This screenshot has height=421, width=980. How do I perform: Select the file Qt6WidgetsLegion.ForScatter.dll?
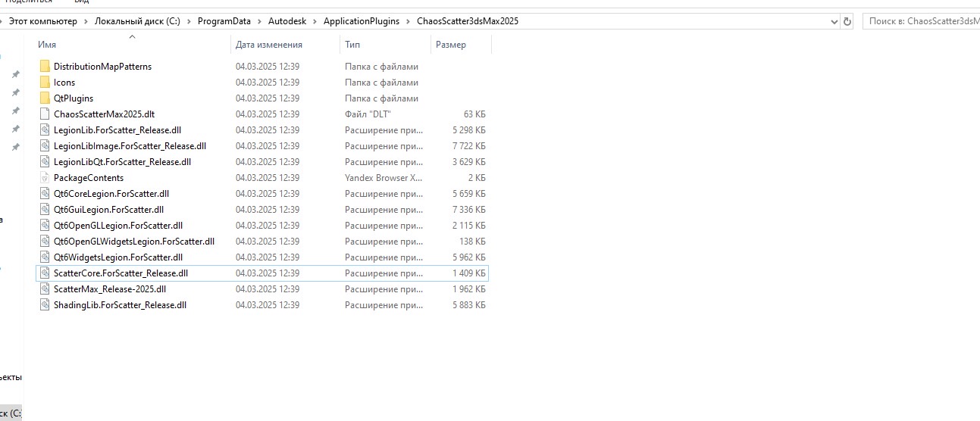(x=118, y=257)
